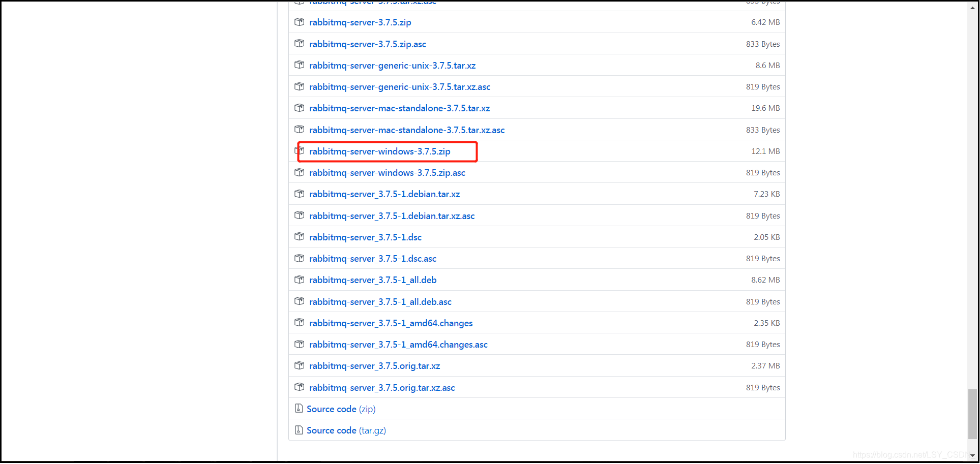Click package icon beside generic-unix-3.7.5.tar.xz.asc
Image resolution: width=980 pixels, height=464 pixels.
click(300, 86)
